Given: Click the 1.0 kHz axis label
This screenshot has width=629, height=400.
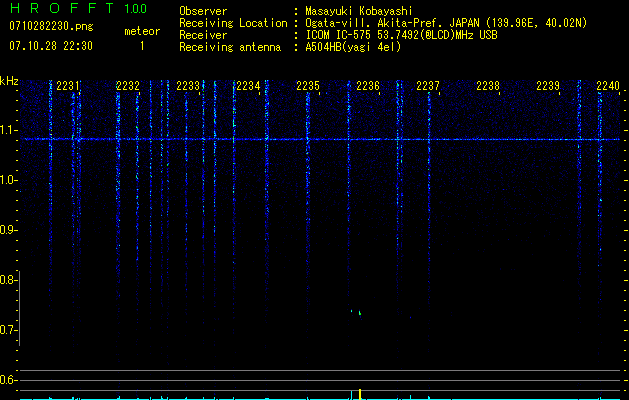Looking at the screenshot, I should pyautogui.click(x=9, y=180).
